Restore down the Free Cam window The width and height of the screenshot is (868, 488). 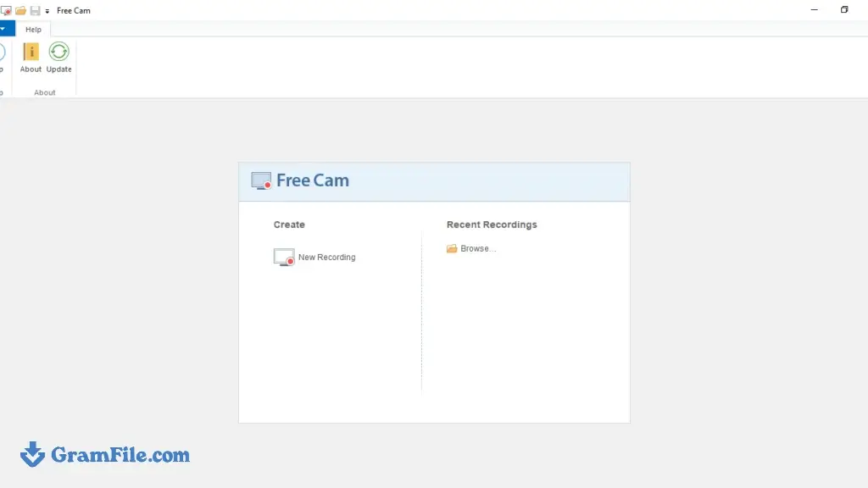point(844,10)
